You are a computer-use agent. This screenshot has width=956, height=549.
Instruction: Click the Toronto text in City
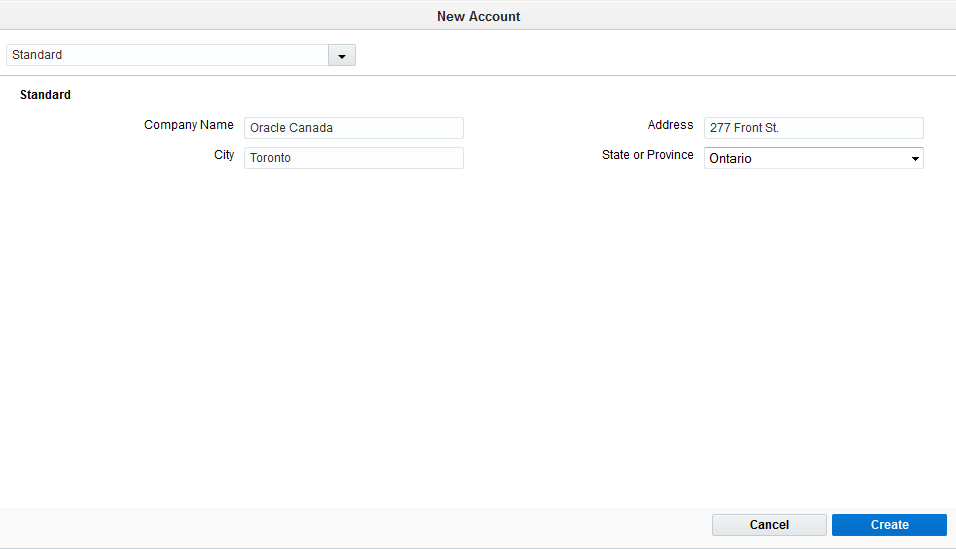[x=270, y=158]
